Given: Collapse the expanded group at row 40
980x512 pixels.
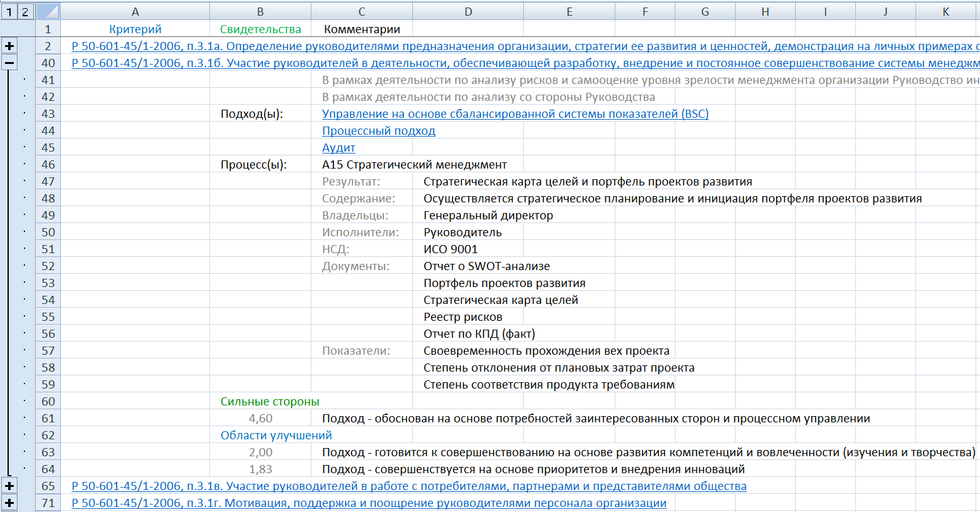Looking at the screenshot, I should (9, 63).
